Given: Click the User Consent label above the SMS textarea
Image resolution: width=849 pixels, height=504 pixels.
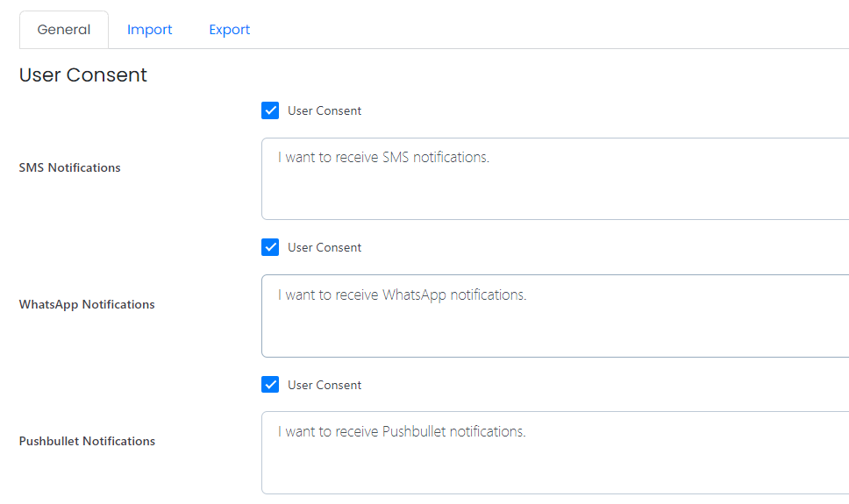Looking at the screenshot, I should (x=325, y=111).
